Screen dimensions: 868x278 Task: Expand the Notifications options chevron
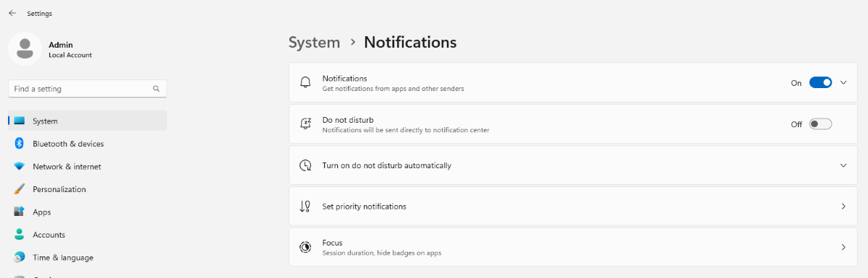pyautogui.click(x=843, y=82)
